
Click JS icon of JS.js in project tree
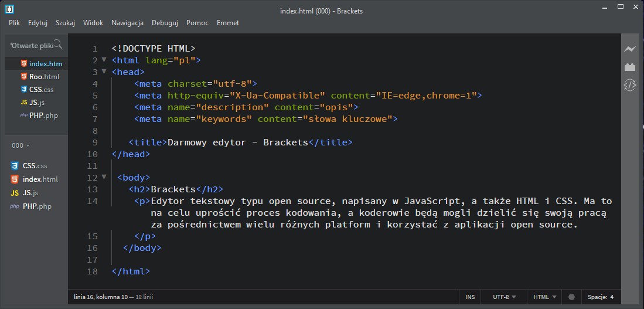pyautogui.click(x=15, y=193)
